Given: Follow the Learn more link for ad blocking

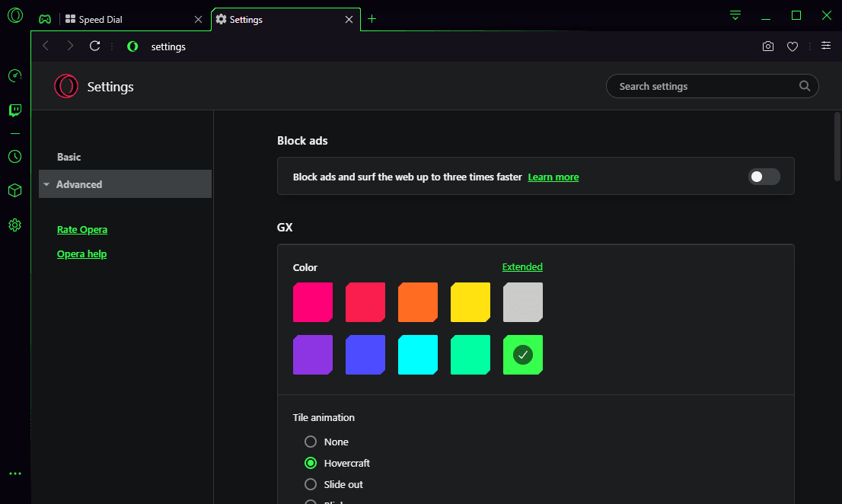Looking at the screenshot, I should (x=553, y=177).
